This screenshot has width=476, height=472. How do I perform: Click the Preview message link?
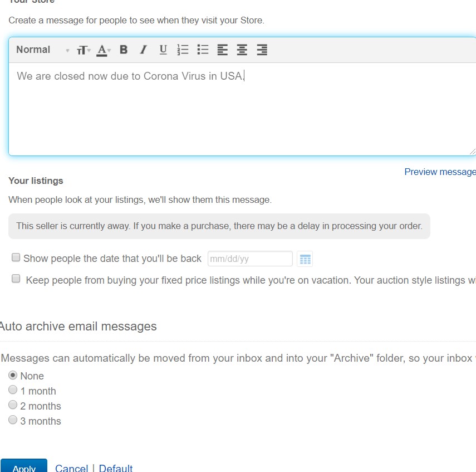pyautogui.click(x=440, y=172)
